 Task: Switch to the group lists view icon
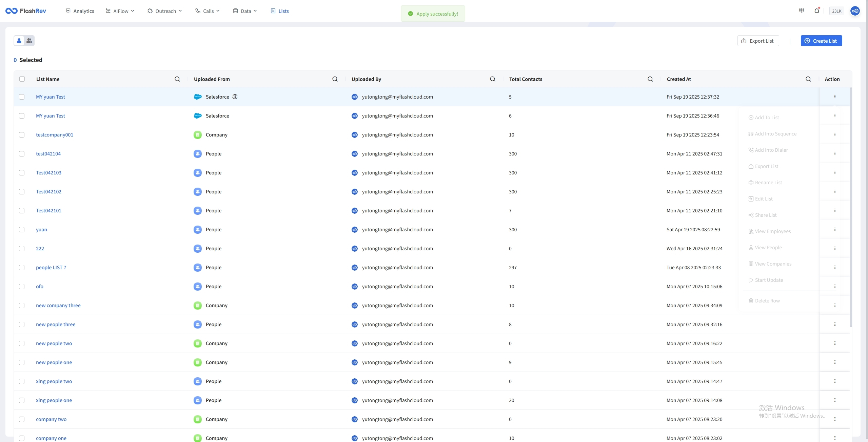coord(29,41)
